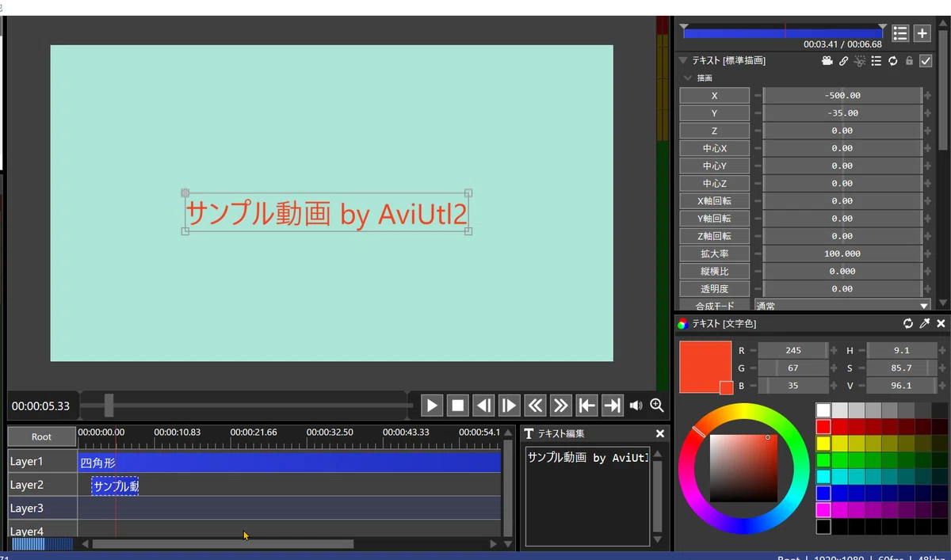Increase R value with its plus

point(834,350)
